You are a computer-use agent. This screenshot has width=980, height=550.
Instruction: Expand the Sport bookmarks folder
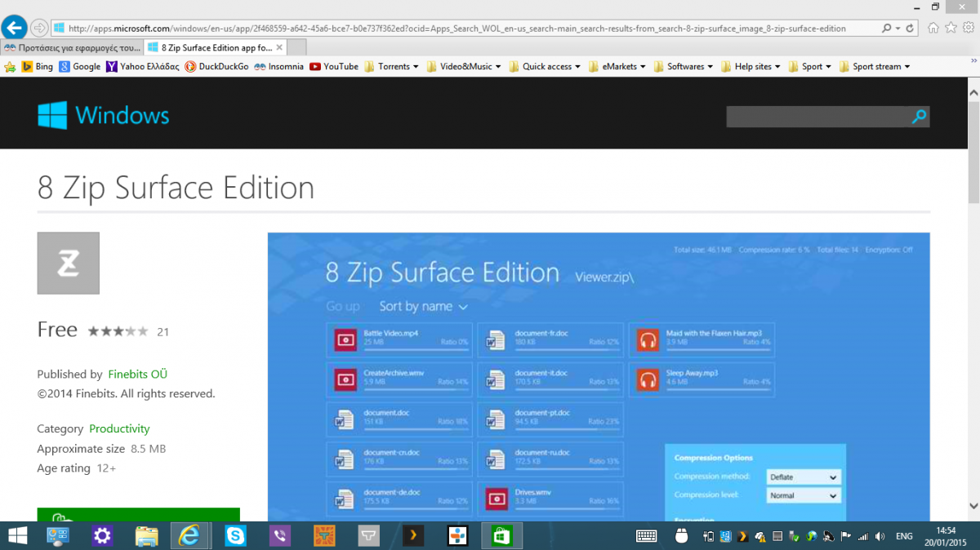809,67
